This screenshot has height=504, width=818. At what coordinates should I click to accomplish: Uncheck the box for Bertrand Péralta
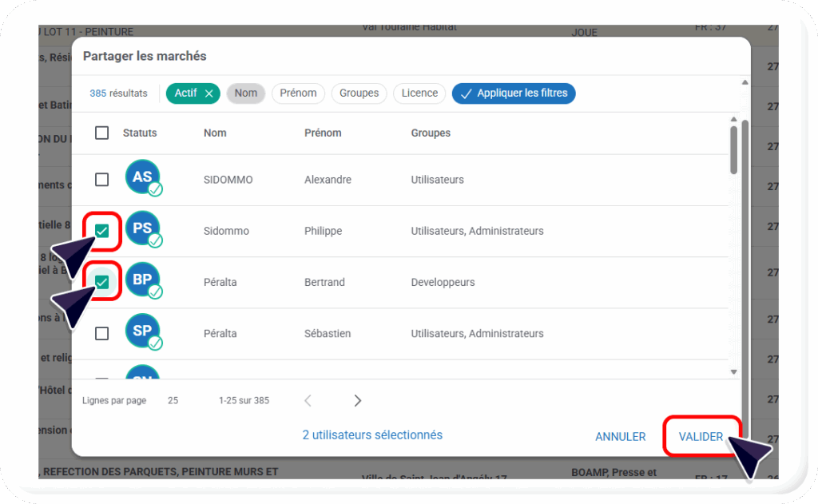(x=102, y=281)
